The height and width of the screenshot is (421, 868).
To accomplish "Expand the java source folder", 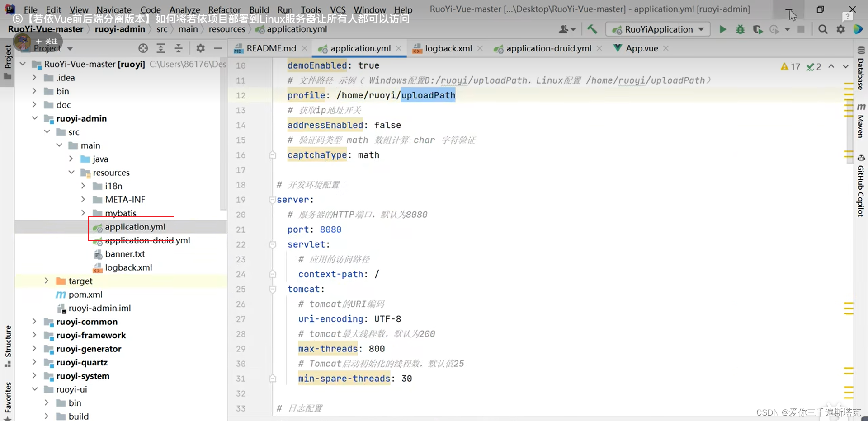I will point(71,159).
